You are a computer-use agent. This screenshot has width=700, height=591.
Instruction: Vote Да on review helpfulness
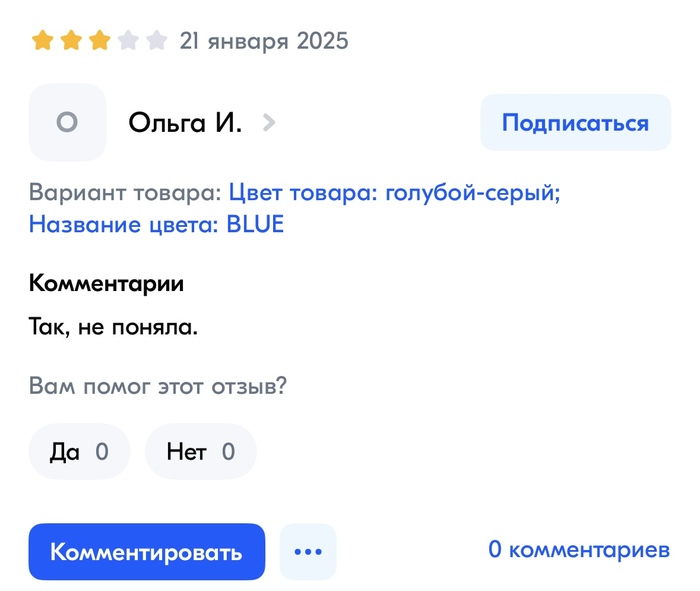tap(79, 452)
